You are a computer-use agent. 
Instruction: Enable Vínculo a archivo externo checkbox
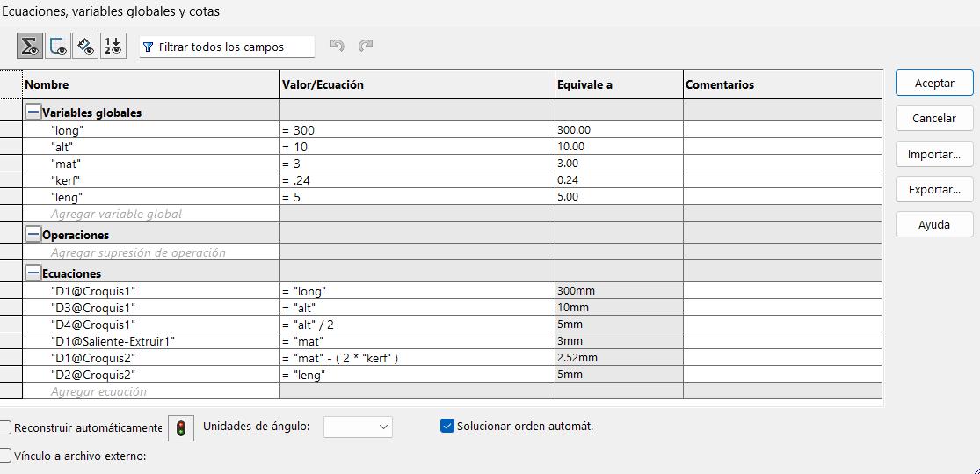(6, 456)
